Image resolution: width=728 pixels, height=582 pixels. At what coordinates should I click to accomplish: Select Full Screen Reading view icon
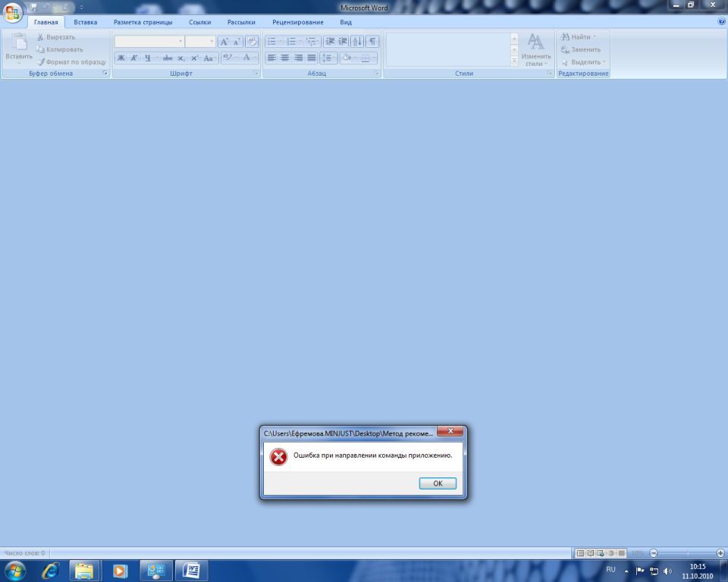click(590, 552)
